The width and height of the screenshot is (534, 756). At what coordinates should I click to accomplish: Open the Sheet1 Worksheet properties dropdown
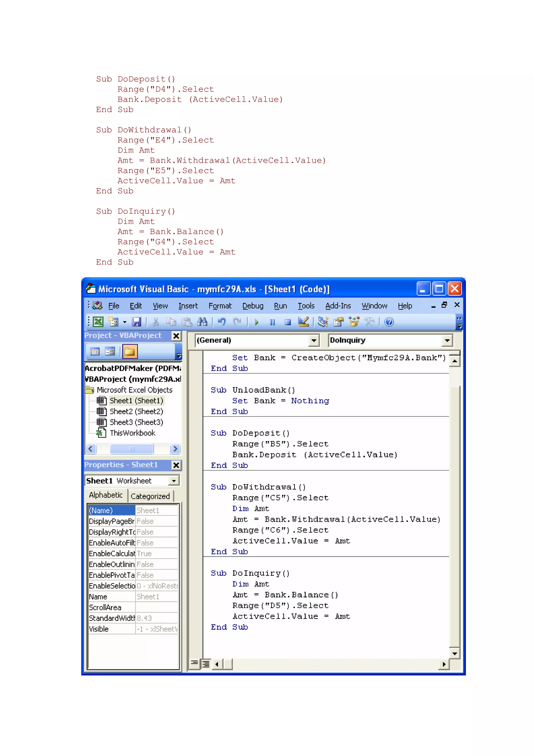pyautogui.click(x=174, y=481)
